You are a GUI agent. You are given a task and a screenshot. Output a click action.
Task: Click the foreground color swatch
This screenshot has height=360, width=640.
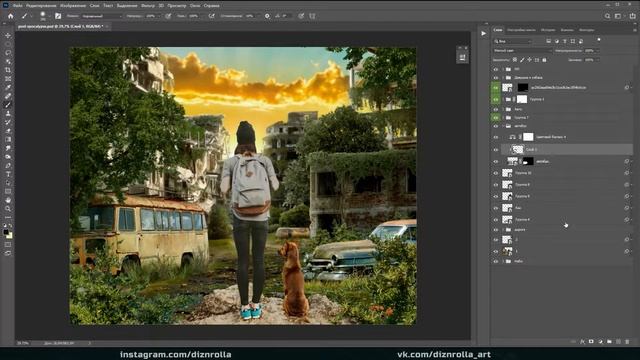[6, 232]
